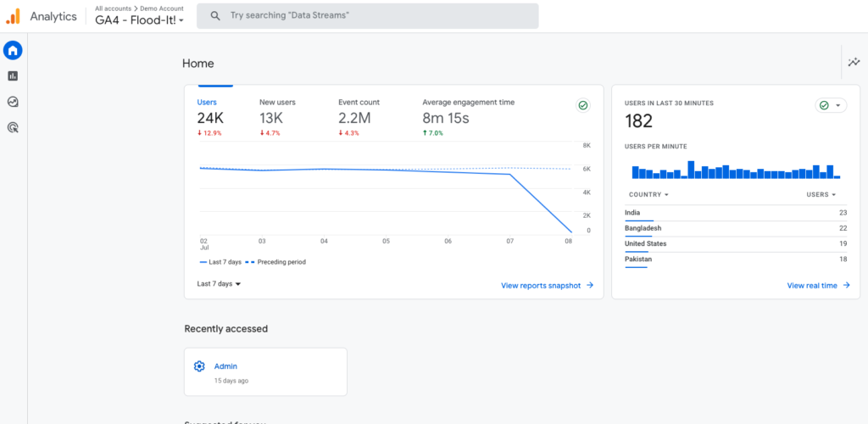868x424 pixels.
Task: Click the Pakistan country row
Action: [737, 260]
